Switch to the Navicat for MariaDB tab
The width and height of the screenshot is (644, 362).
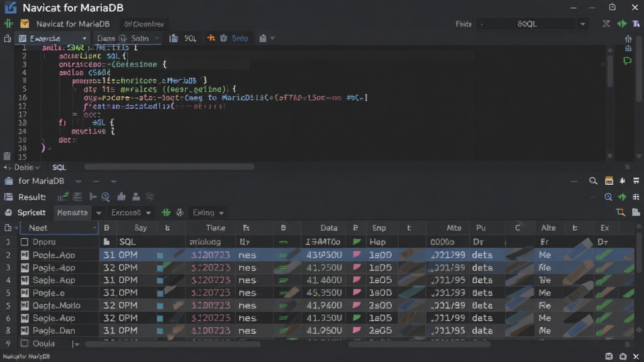73,24
